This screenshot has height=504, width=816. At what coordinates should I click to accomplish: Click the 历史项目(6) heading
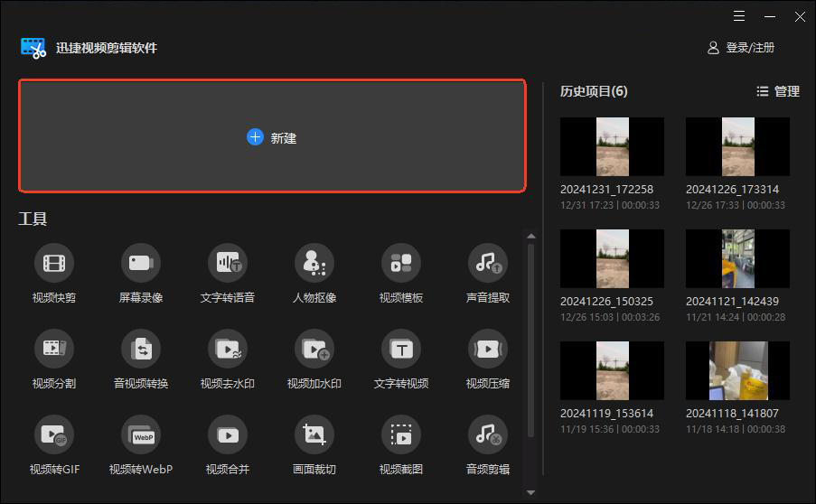[594, 91]
